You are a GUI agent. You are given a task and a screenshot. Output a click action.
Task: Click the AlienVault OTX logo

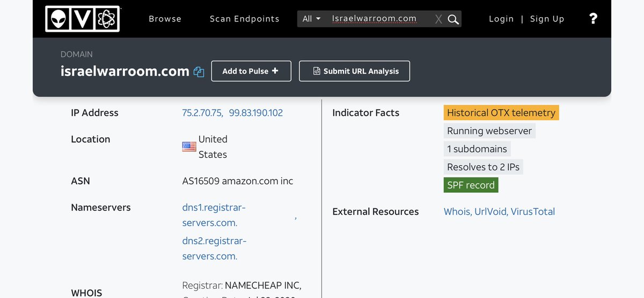coord(82,19)
